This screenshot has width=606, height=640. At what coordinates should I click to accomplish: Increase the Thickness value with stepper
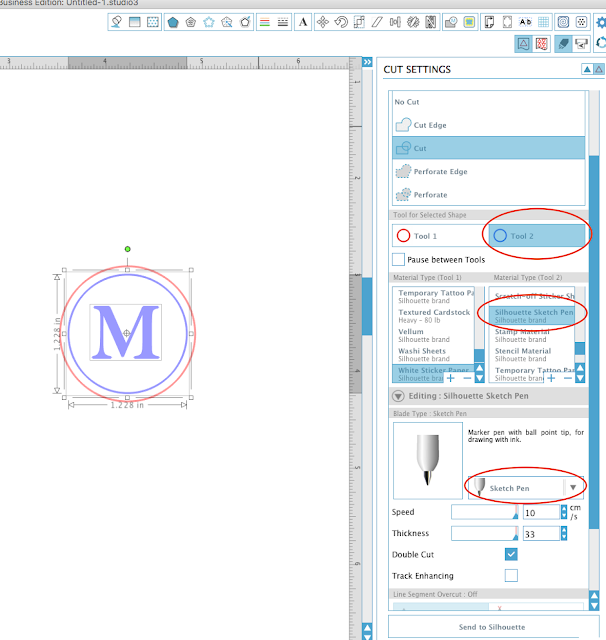[x=564, y=530]
